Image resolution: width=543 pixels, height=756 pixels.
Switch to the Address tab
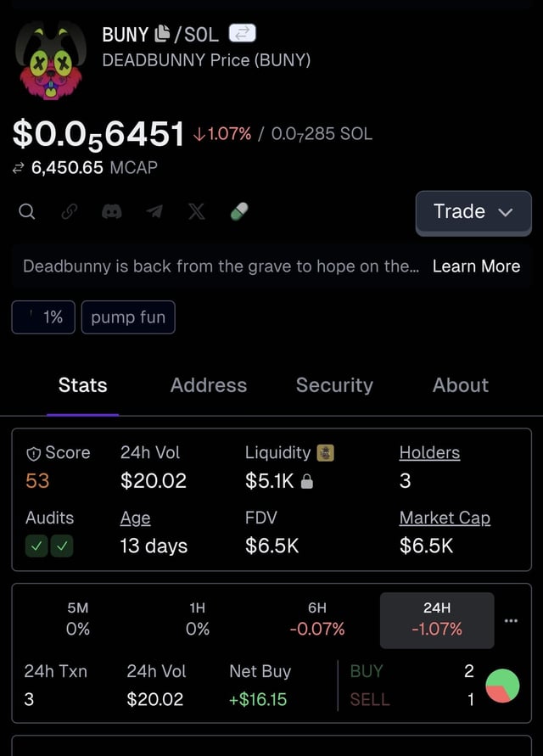(209, 385)
